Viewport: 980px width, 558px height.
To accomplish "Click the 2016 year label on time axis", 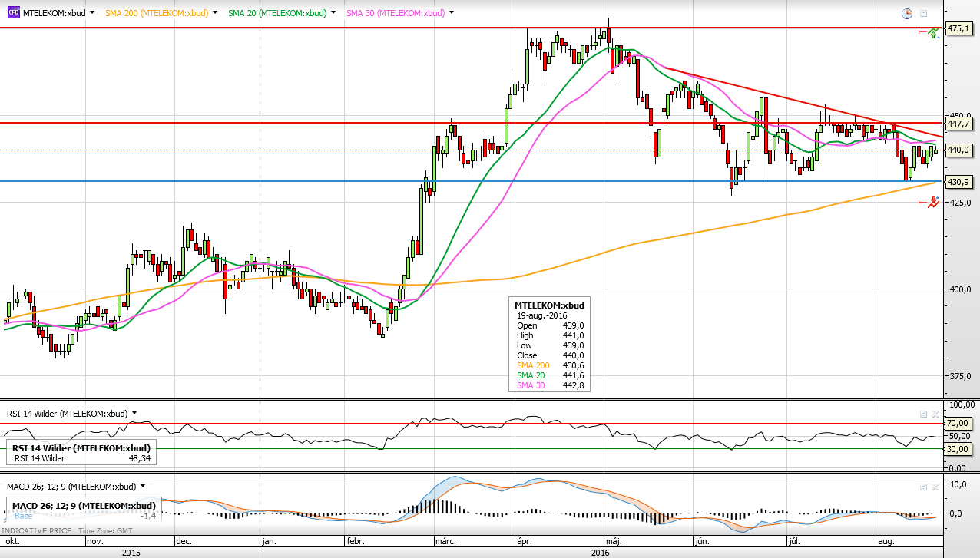I will (601, 553).
